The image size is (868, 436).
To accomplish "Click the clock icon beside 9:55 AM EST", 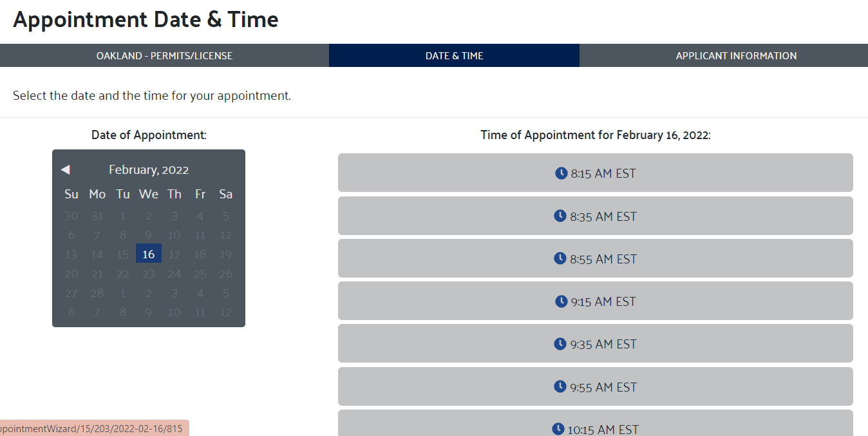I will [x=560, y=386].
